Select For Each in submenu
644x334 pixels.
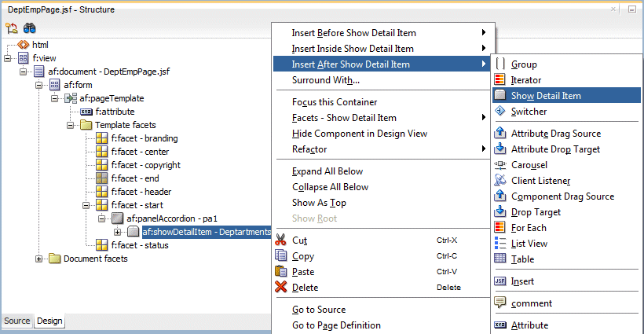[566, 228]
